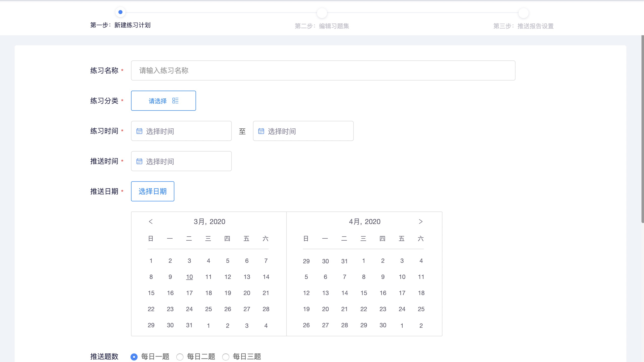Click the first step indicator circle
644x362 pixels.
[120, 12]
